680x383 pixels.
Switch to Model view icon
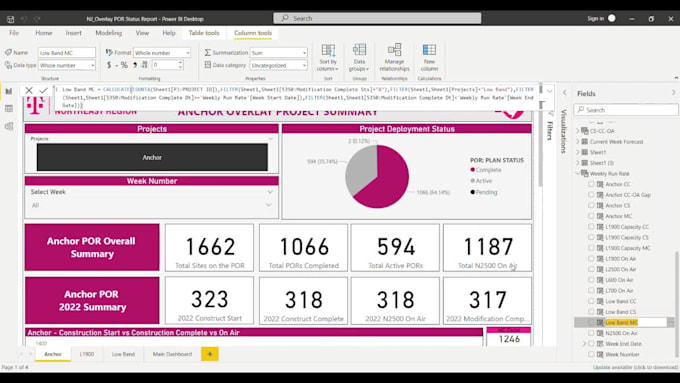click(x=9, y=126)
